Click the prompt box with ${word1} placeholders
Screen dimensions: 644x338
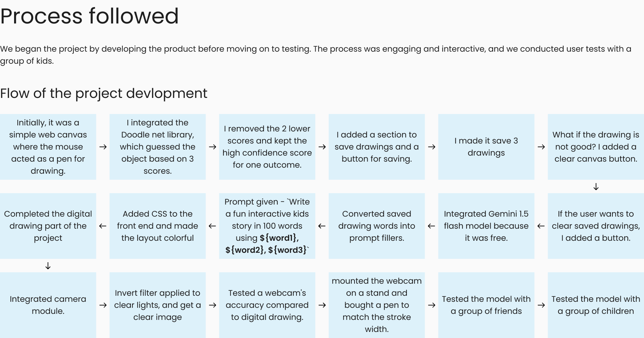tap(267, 226)
